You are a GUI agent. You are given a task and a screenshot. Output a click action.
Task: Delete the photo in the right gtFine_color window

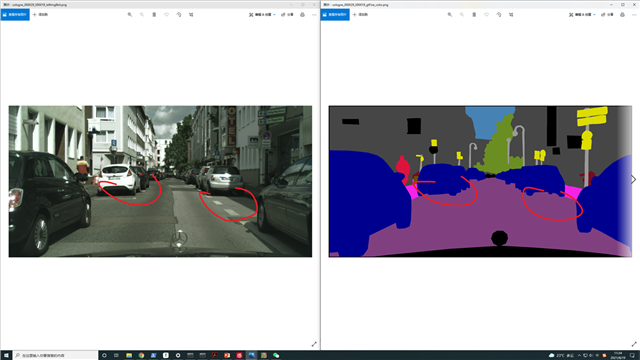pos(474,15)
